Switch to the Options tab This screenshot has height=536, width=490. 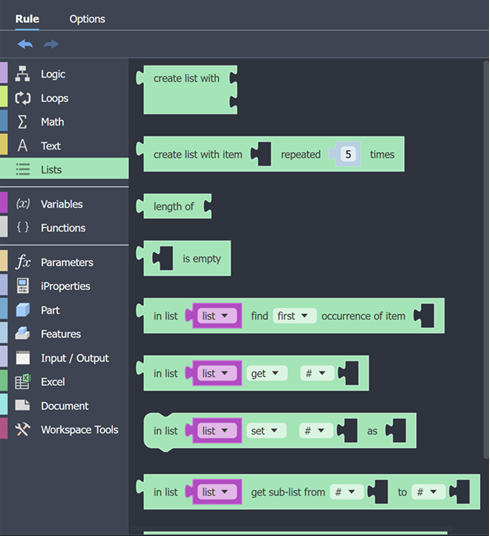(x=87, y=19)
